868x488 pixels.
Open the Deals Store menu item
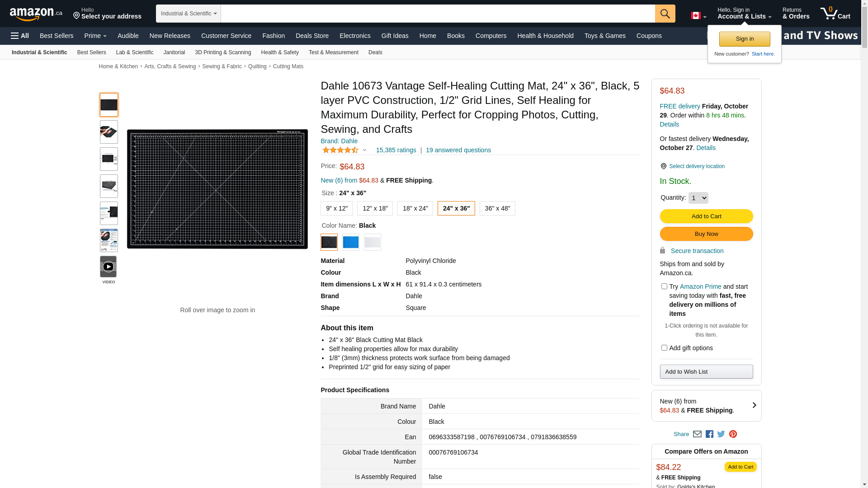[312, 36]
